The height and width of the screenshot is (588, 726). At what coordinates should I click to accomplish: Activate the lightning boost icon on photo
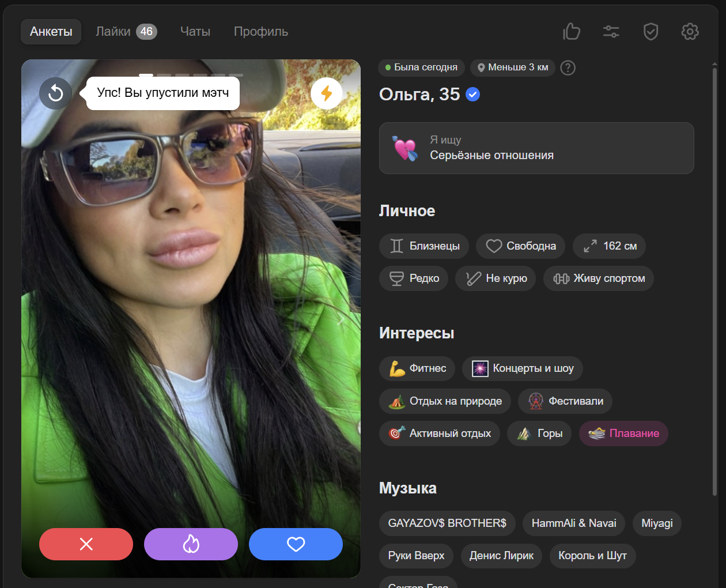tap(327, 93)
